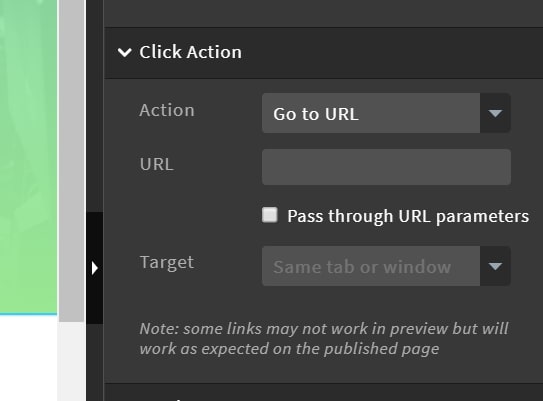
Task: Click the Pass through URL parameters label
Action: pyautogui.click(x=408, y=216)
